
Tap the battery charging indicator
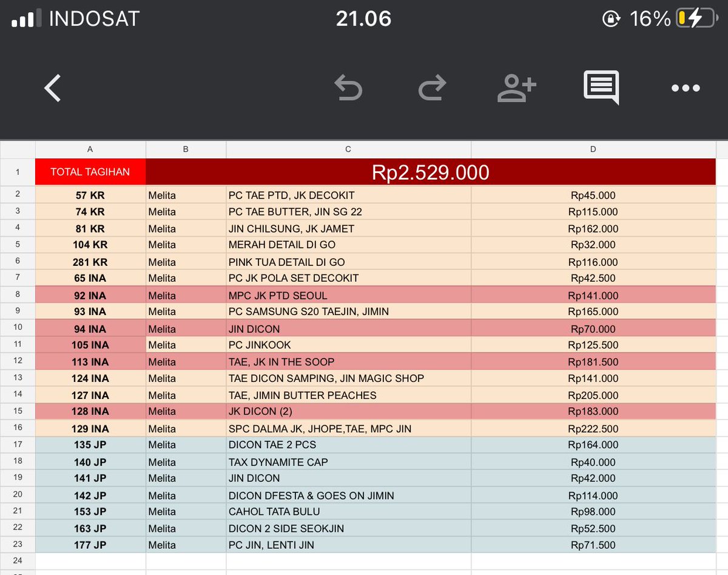[698, 18]
